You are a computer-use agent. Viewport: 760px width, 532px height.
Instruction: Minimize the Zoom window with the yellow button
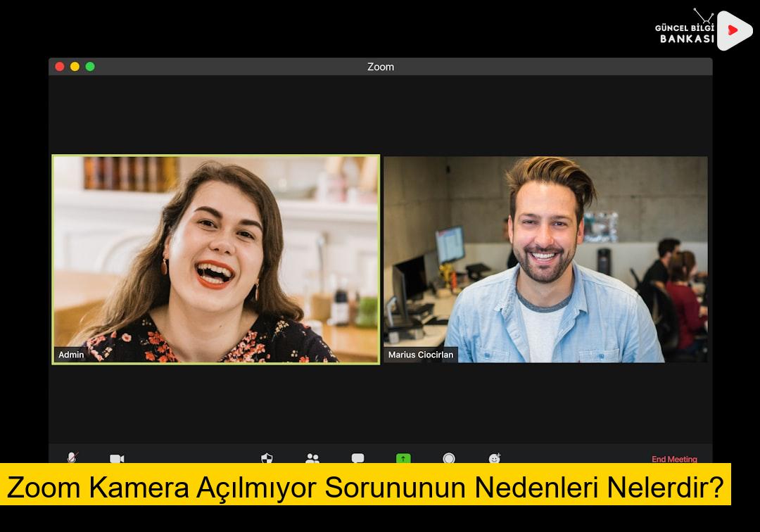click(x=75, y=66)
